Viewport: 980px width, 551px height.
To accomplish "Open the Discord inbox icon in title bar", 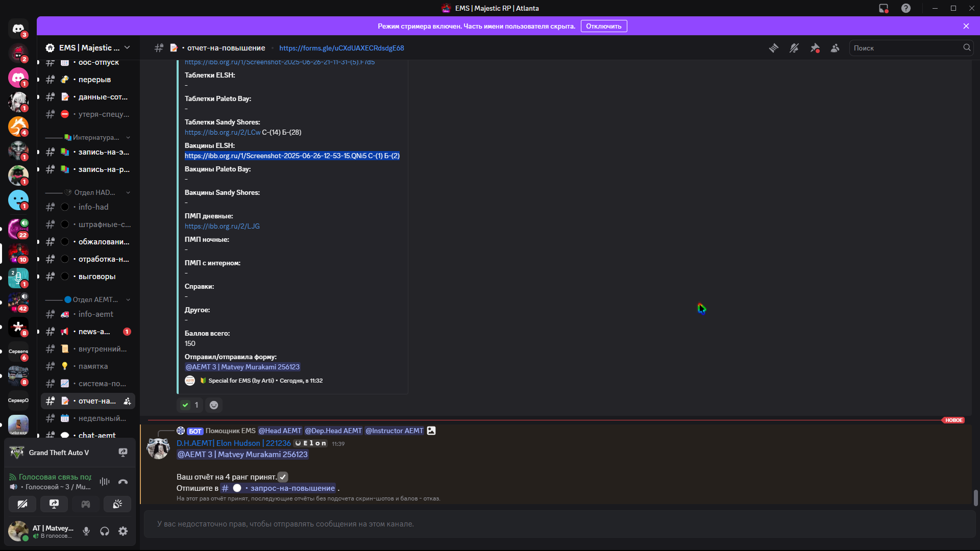I will point(884,8).
